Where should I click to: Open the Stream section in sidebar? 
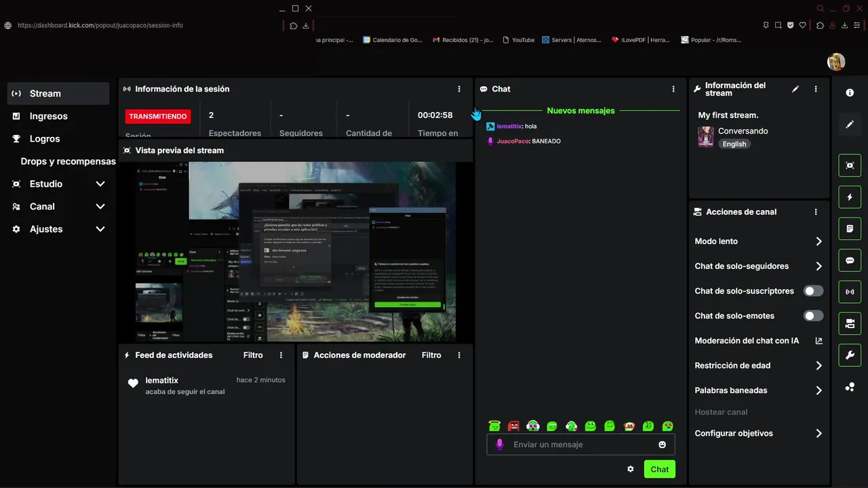(58, 94)
